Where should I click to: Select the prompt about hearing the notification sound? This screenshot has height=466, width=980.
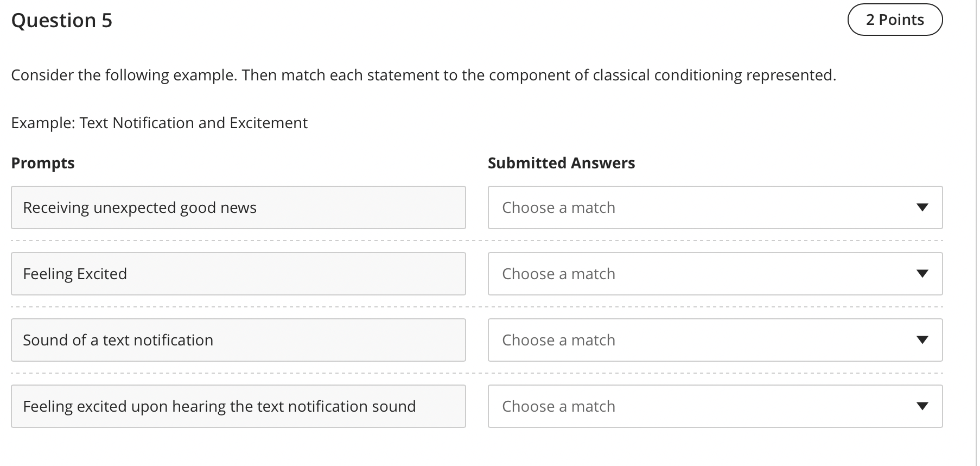[239, 406]
